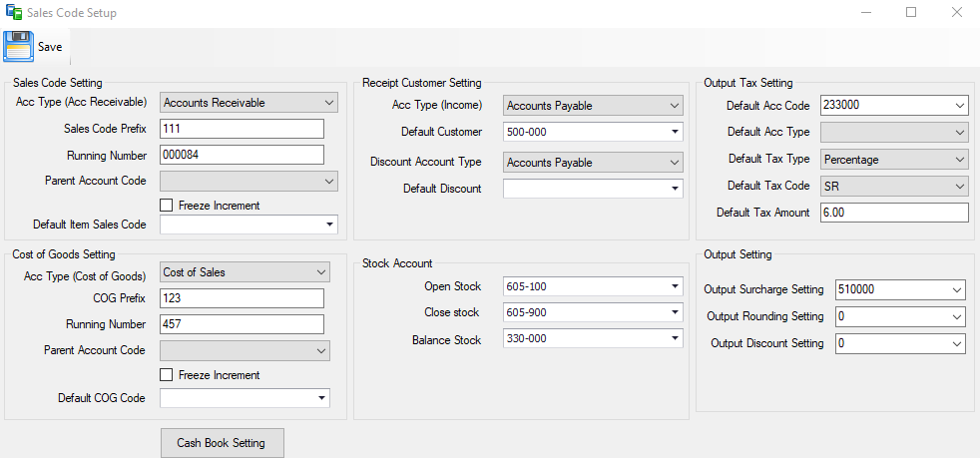This screenshot has width=980, height=458.
Task: Click the Save toolbar button label
Action: point(50,47)
